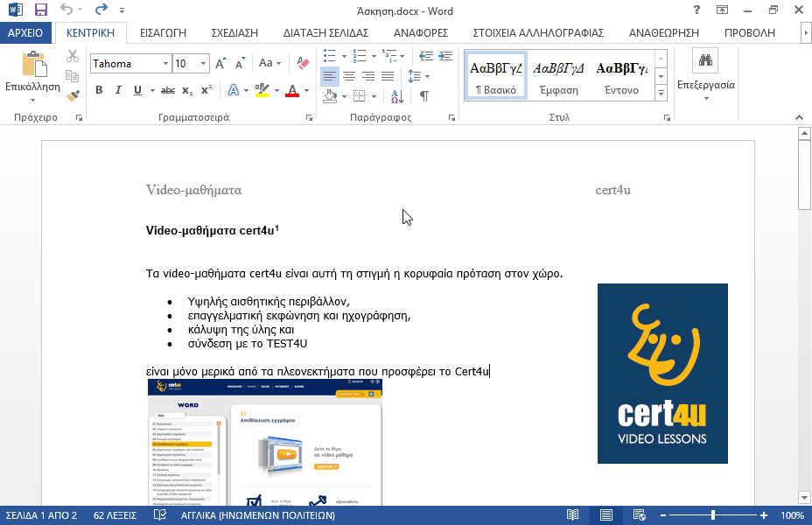Switch to the ΑΝΑΦΟΡΕΣ tab
812x525 pixels.
point(421,32)
